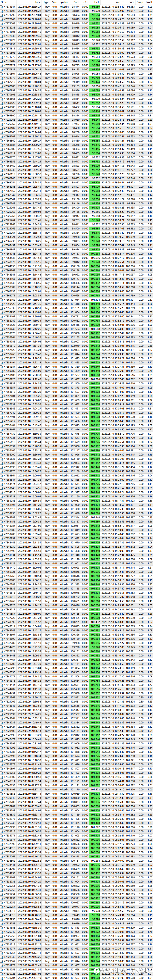Click the Price header next to Symbol

click(x=76, y=2)
